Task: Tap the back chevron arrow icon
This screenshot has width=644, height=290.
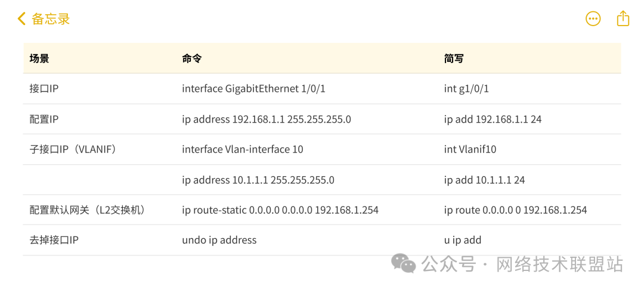Action: [21, 19]
